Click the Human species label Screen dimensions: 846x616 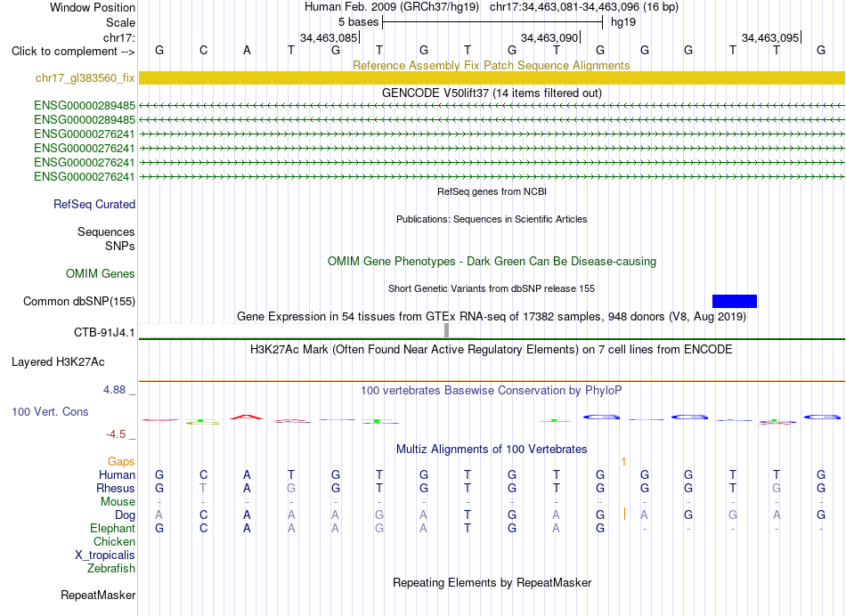click(117, 474)
